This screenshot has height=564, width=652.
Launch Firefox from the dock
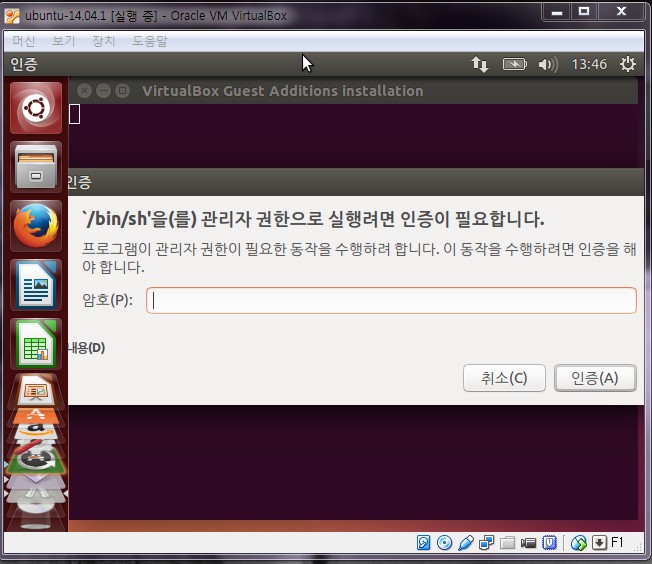click(x=36, y=226)
